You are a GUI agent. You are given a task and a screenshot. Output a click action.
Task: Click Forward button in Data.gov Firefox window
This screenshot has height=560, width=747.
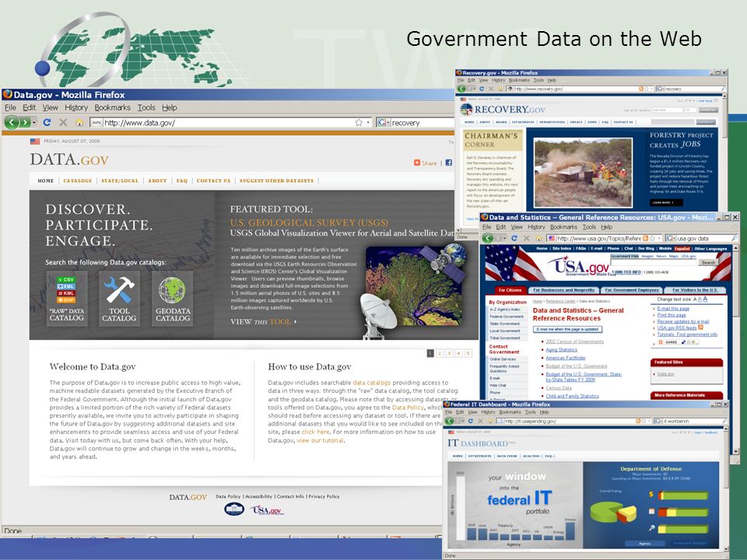click(x=24, y=122)
